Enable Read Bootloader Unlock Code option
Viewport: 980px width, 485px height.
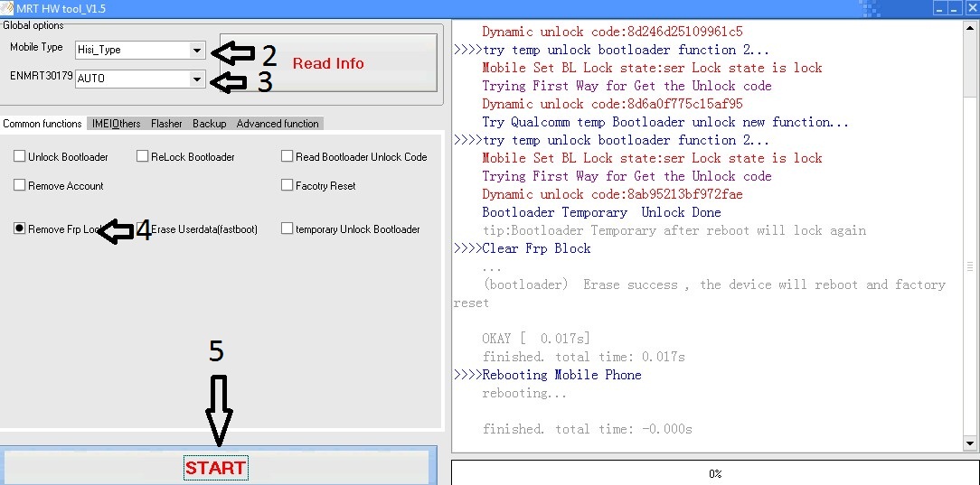[287, 156]
